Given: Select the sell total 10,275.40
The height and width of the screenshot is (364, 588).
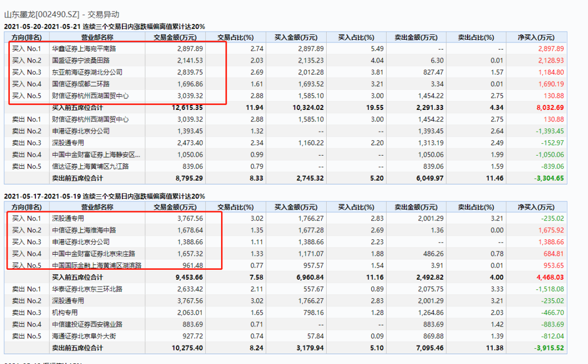Looking at the screenshot, I should [x=187, y=348].
